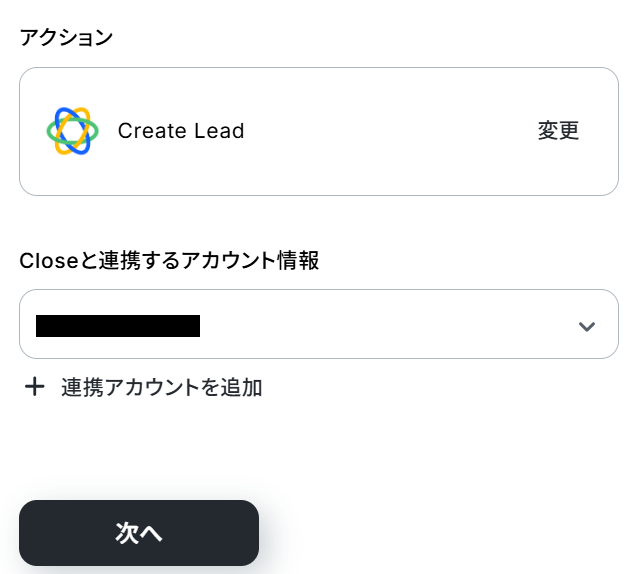Change the action via 変更
The height and width of the screenshot is (574, 632).
(x=558, y=131)
